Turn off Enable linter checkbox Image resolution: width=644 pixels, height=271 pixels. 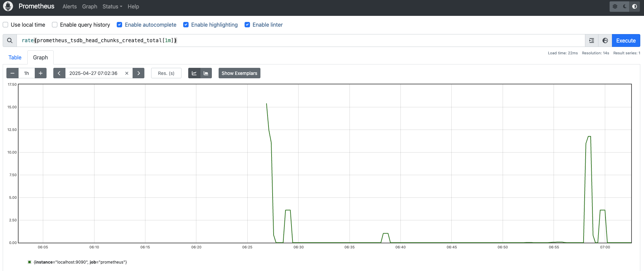[x=247, y=25]
